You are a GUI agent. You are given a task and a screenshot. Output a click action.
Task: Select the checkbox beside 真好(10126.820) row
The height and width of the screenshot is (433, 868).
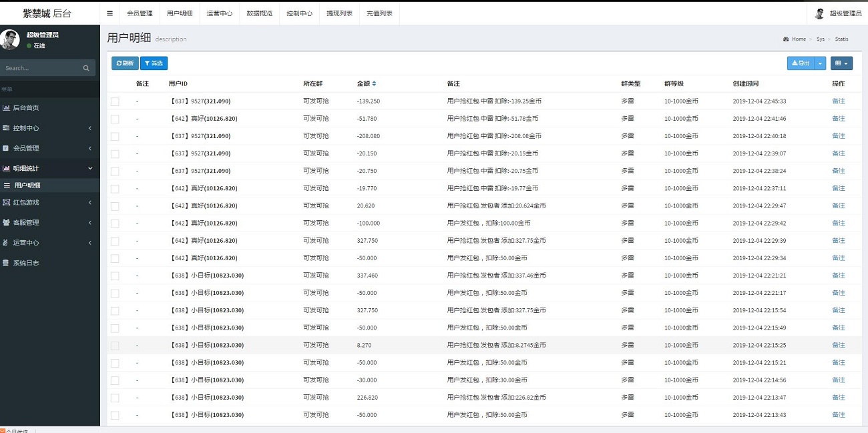coord(114,118)
